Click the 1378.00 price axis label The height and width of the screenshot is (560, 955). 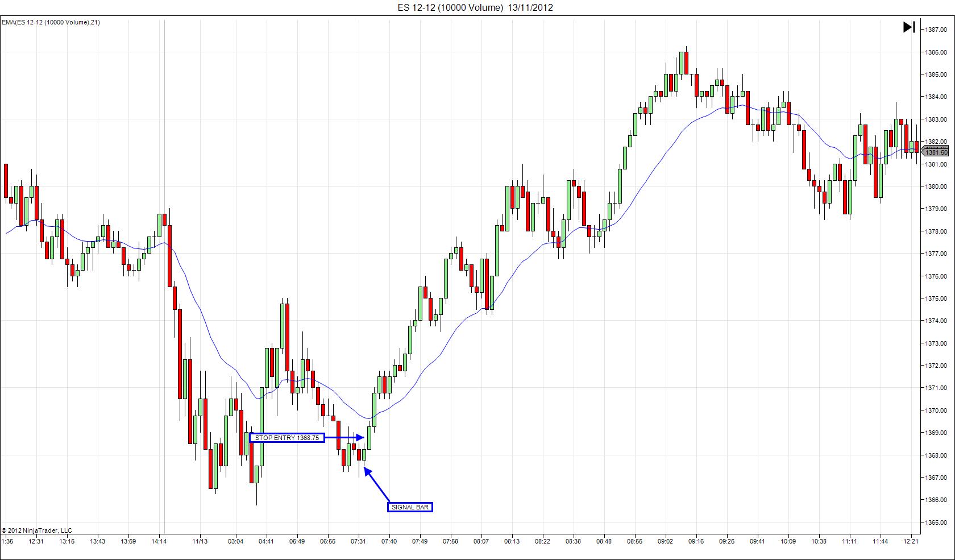936,231
